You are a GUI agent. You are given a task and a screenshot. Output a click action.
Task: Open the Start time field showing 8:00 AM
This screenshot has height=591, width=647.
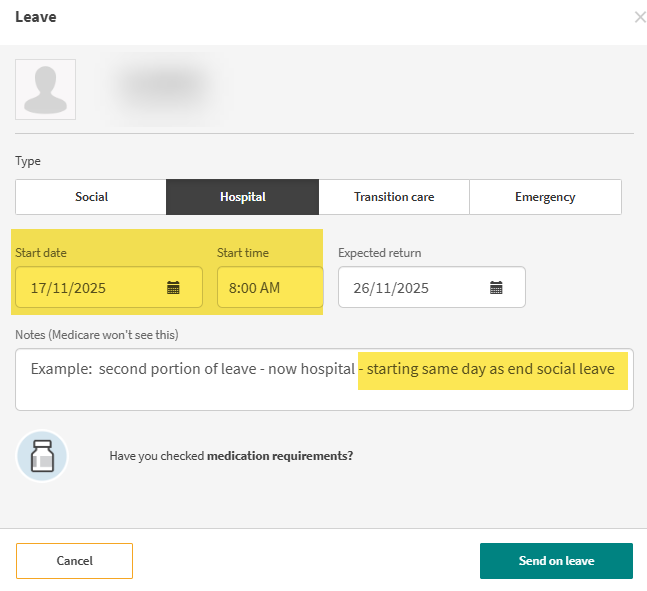coord(270,287)
